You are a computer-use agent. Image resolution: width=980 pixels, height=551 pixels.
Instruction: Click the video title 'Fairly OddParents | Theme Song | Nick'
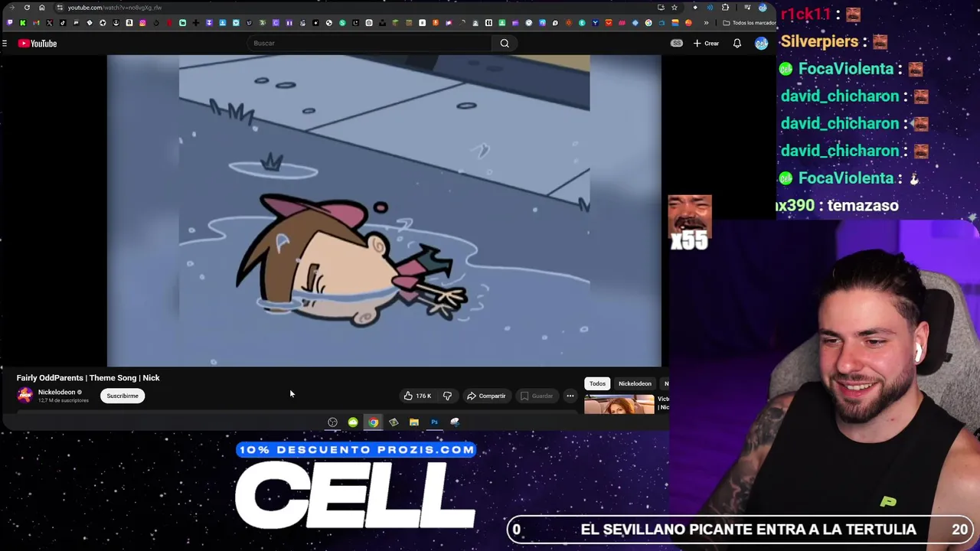click(x=88, y=377)
